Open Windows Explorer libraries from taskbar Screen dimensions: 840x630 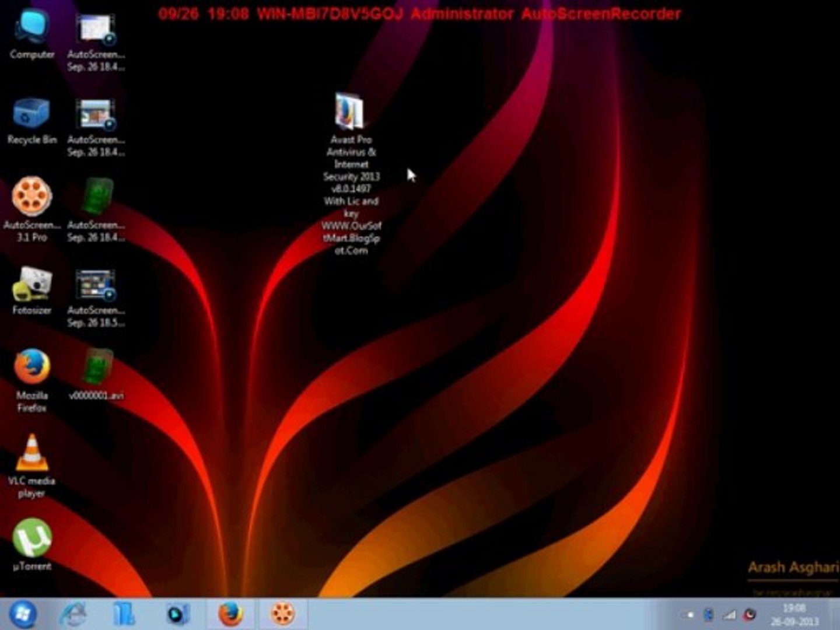point(124,614)
